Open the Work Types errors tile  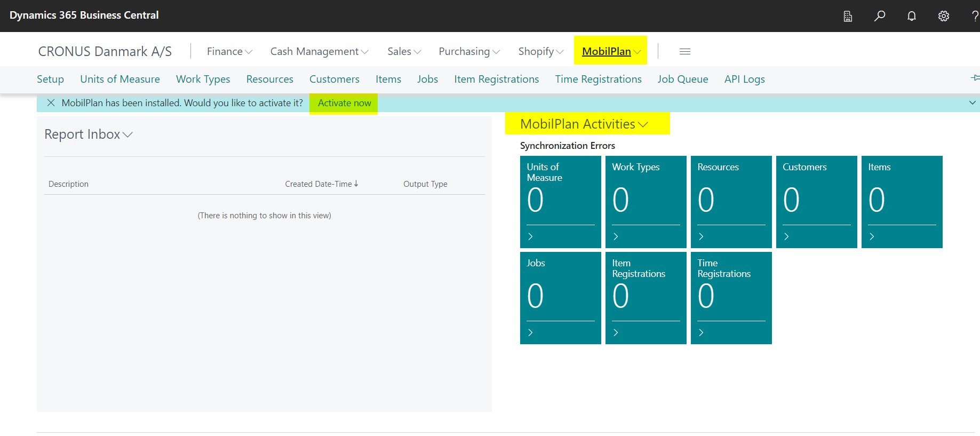[x=646, y=202]
